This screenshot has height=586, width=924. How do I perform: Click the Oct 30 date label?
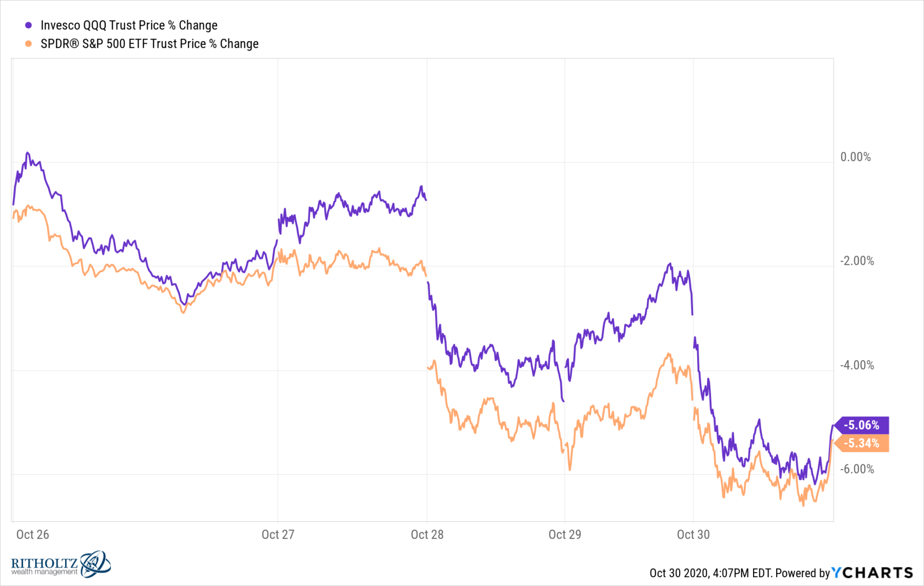pyautogui.click(x=693, y=534)
